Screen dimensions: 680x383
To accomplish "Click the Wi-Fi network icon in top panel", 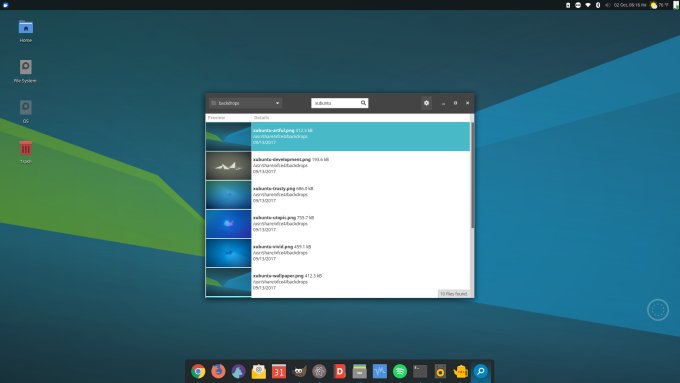I will [x=588, y=5].
